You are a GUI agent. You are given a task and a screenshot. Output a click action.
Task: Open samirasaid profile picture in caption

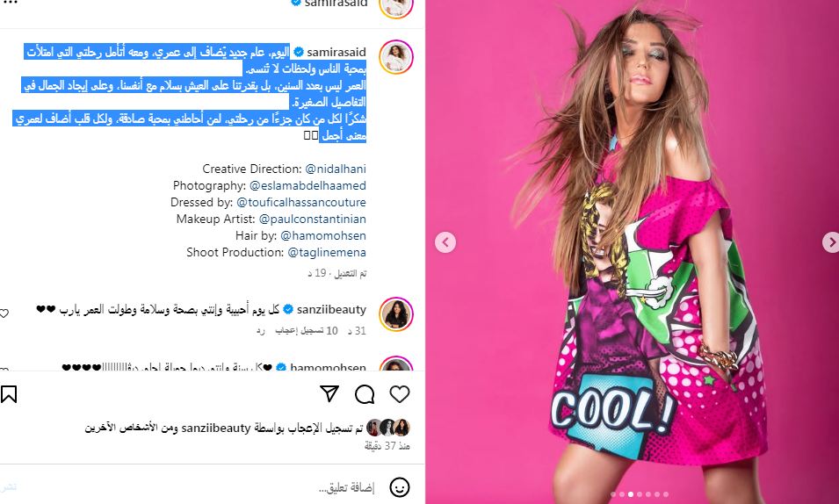pyautogui.click(x=396, y=57)
